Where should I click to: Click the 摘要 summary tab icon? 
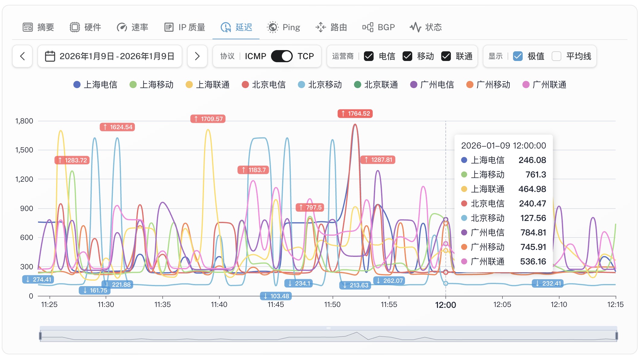[28, 27]
